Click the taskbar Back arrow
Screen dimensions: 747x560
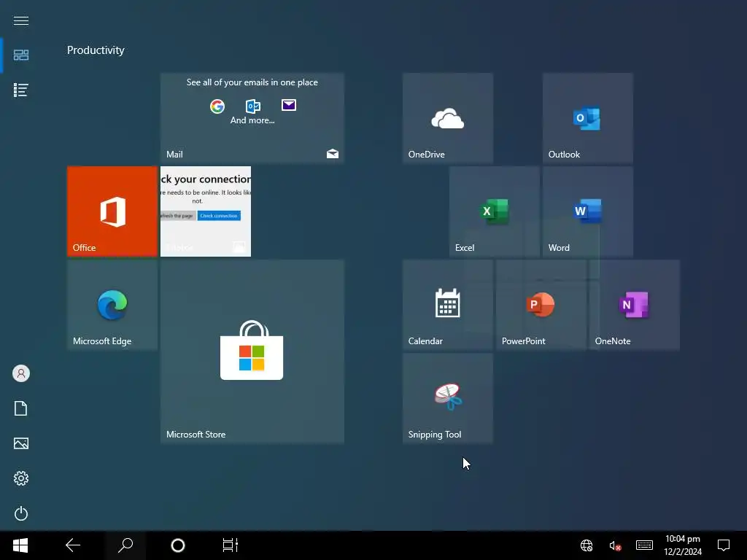pos(73,545)
